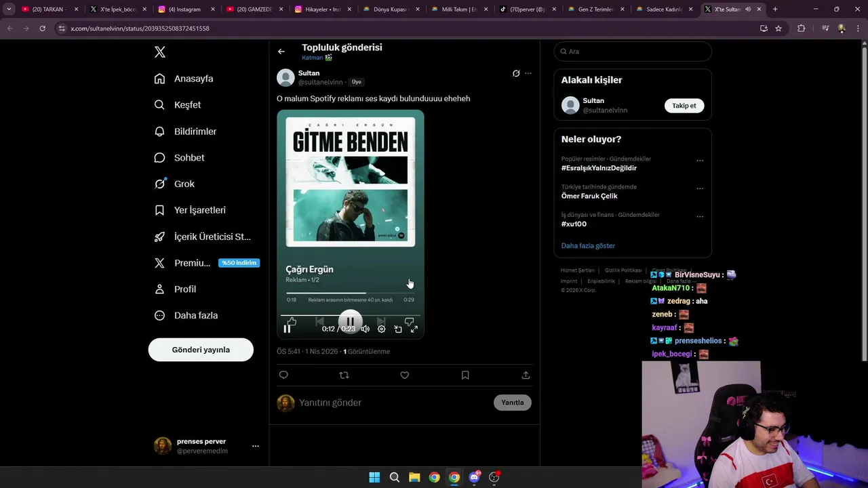This screenshot has height=488, width=868.
Task: Open the browser extensions puzzle icon
Action: [x=801, y=28]
